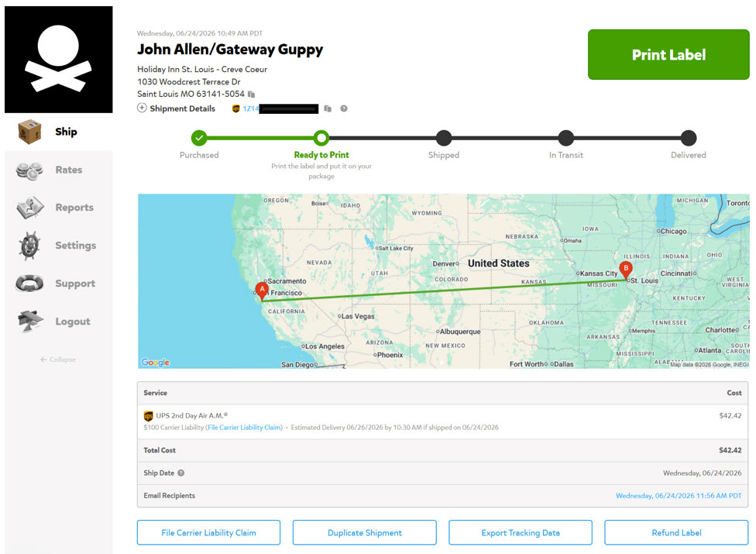The height and width of the screenshot is (554, 756).
Task: Click the $42.42 service cost value
Action: coord(730,415)
